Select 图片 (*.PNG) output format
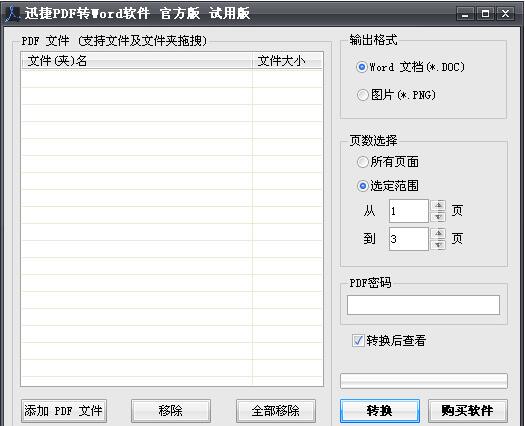The width and height of the screenshot is (525, 426). tap(396, 95)
